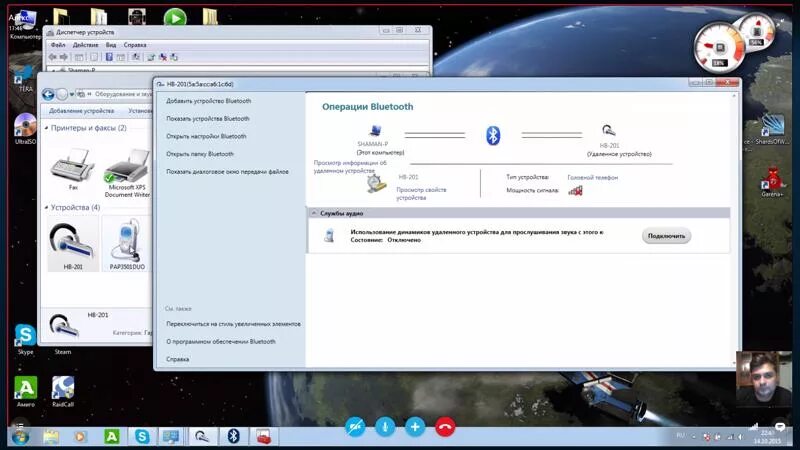
Task: Open the Справка menu in Device Manager
Action: [135, 45]
